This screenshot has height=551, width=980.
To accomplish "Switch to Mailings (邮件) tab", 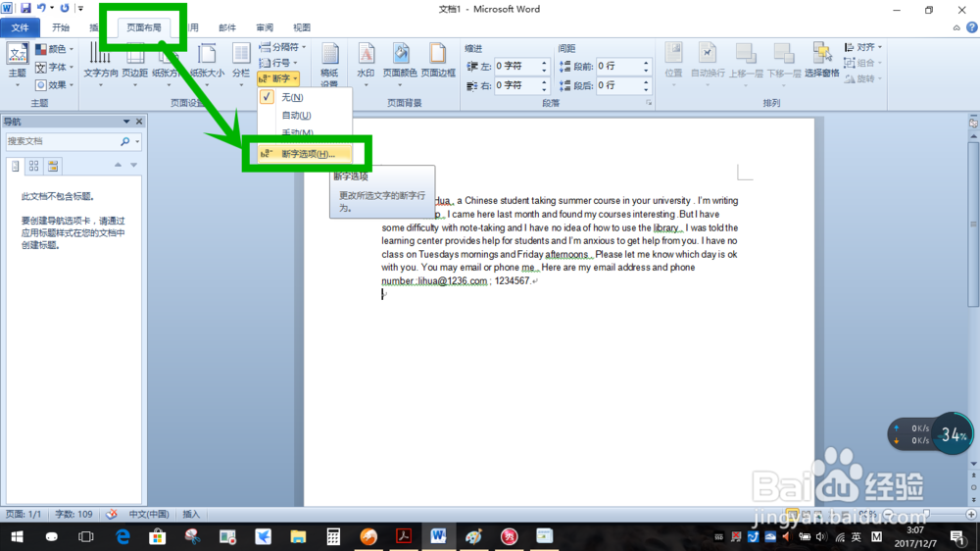I will click(x=227, y=27).
